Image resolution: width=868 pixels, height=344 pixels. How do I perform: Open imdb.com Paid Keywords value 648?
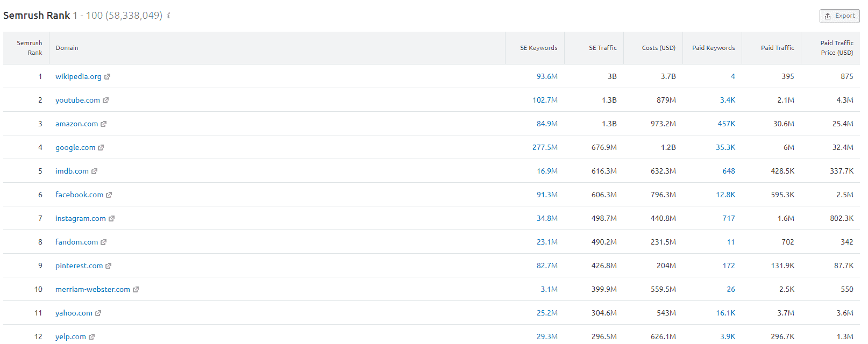pyautogui.click(x=729, y=171)
